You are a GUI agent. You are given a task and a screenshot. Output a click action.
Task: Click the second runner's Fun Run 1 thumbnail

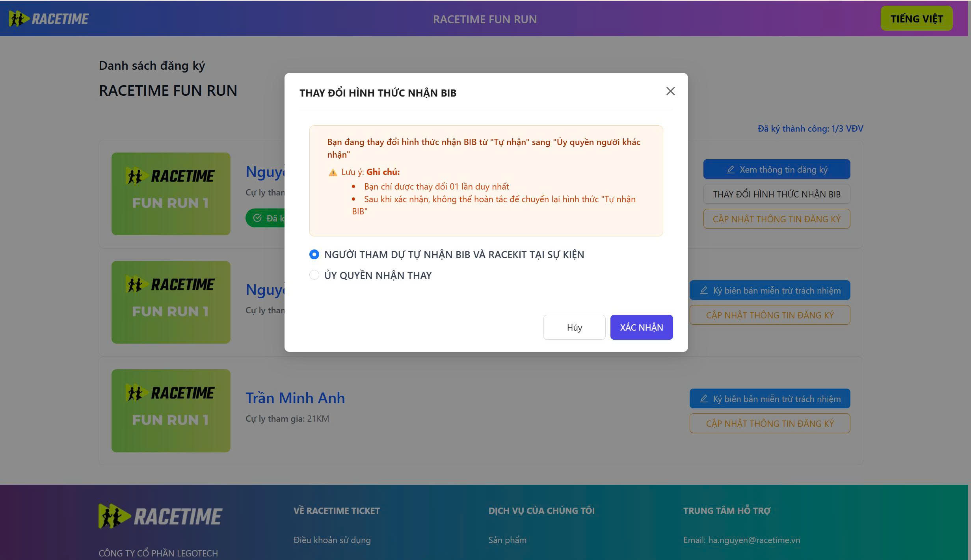click(x=171, y=302)
